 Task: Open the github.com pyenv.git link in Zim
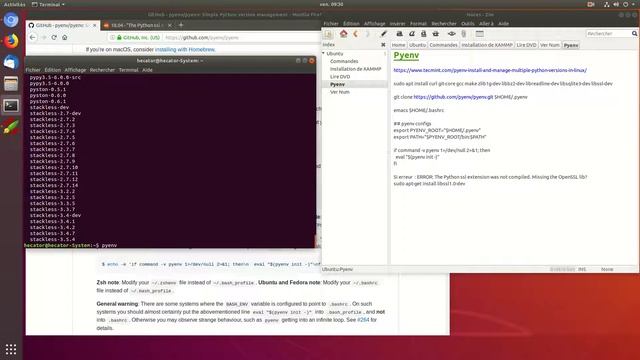click(453, 97)
